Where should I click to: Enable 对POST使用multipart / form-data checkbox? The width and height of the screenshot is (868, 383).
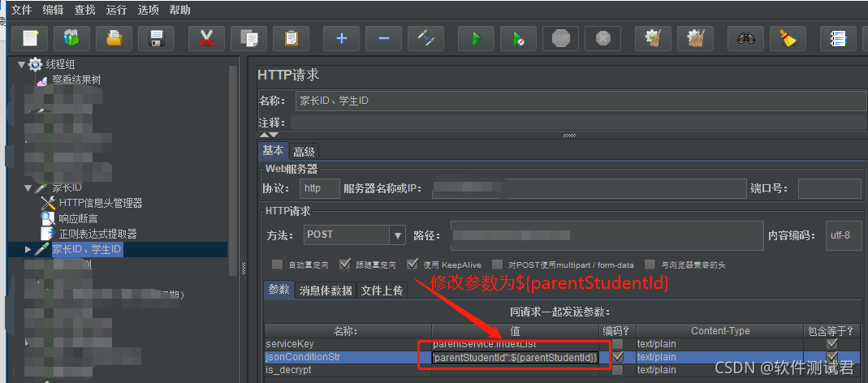coord(498,265)
